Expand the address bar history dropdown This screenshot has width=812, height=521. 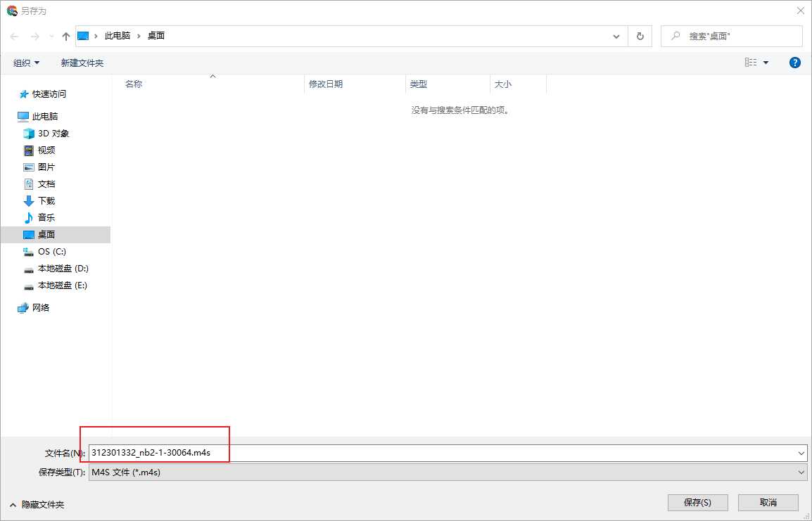[x=616, y=37]
